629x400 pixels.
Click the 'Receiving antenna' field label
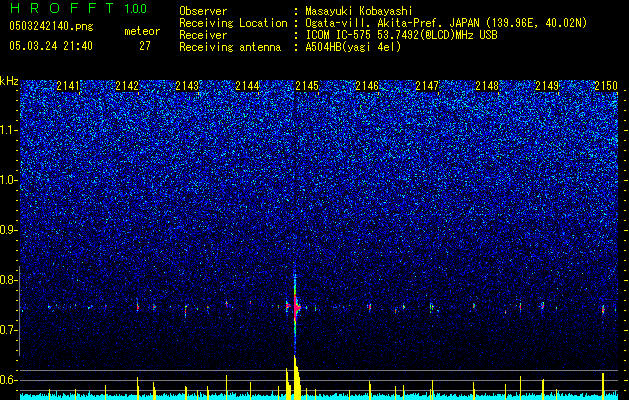tap(230, 47)
